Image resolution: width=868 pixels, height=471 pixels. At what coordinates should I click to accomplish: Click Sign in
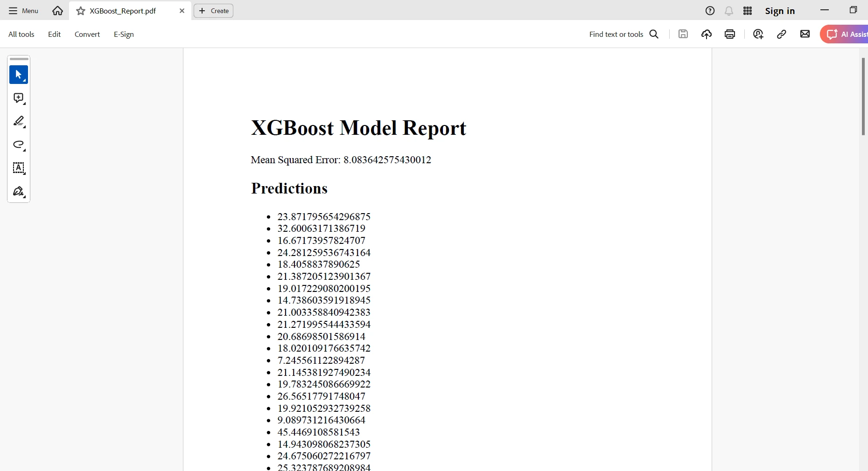[780, 11]
